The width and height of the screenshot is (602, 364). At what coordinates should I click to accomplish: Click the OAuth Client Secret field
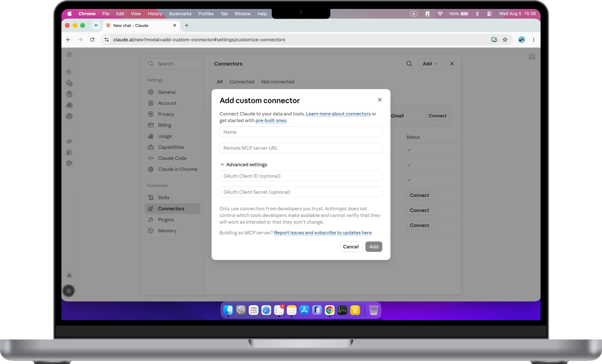point(301,192)
